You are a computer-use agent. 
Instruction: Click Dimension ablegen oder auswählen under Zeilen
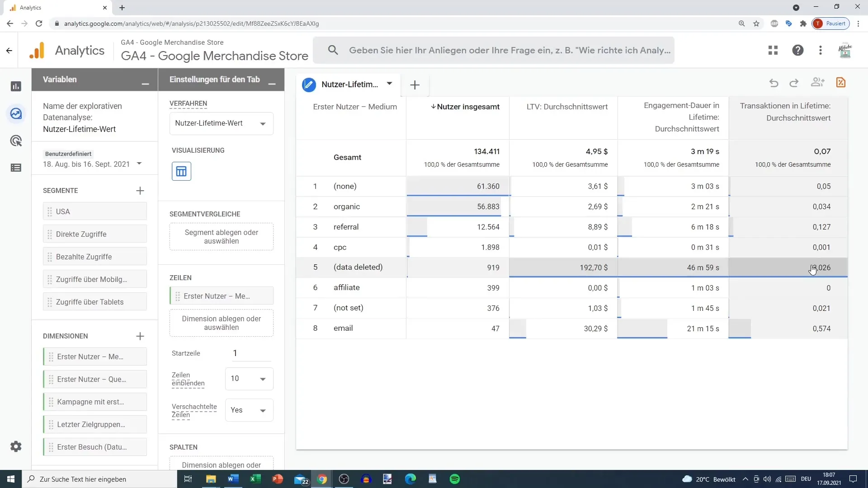(x=221, y=323)
